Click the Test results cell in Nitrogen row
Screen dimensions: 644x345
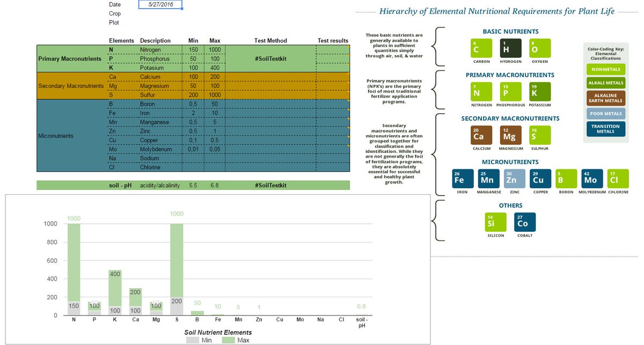click(333, 49)
